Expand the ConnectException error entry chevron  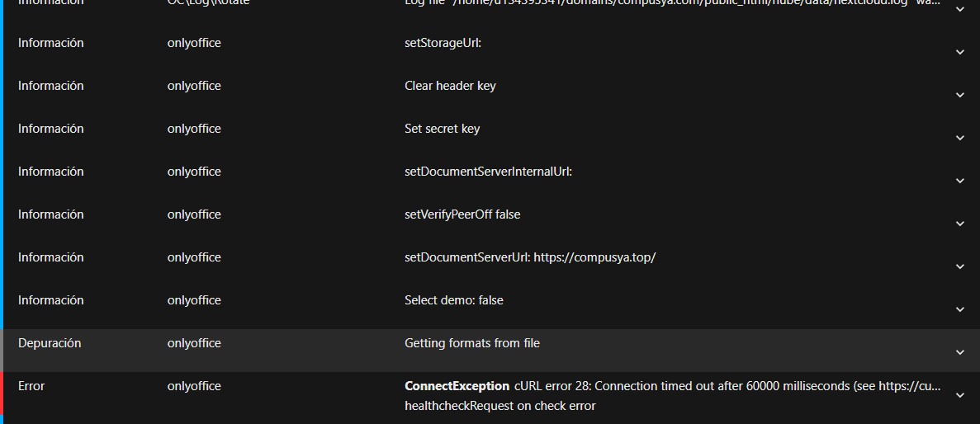click(x=959, y=395)
